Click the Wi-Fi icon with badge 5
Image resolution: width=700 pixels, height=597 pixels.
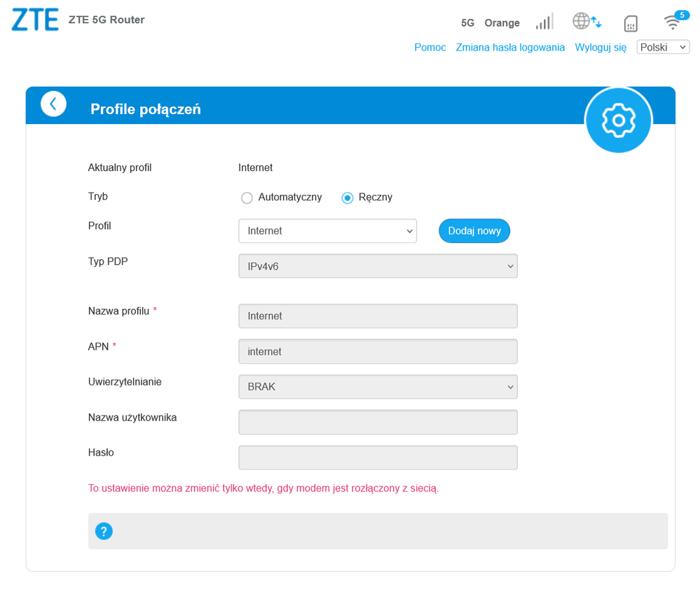coord(672,21)
